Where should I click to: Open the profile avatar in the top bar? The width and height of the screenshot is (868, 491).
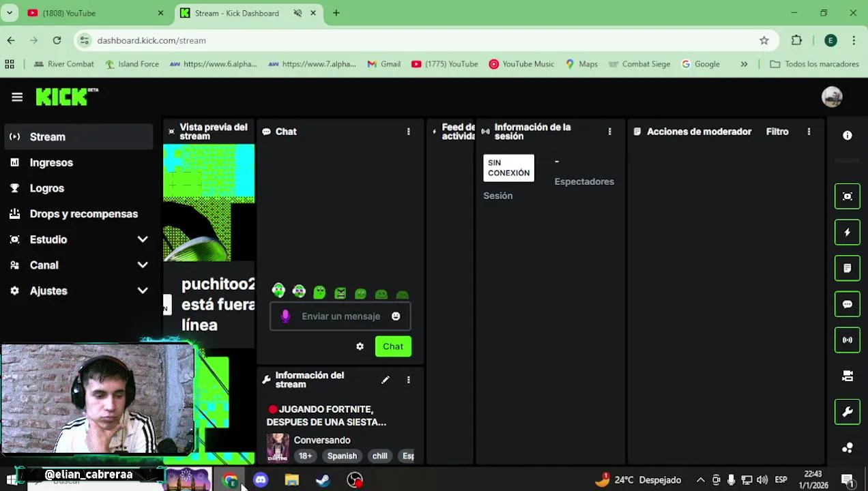832,97
